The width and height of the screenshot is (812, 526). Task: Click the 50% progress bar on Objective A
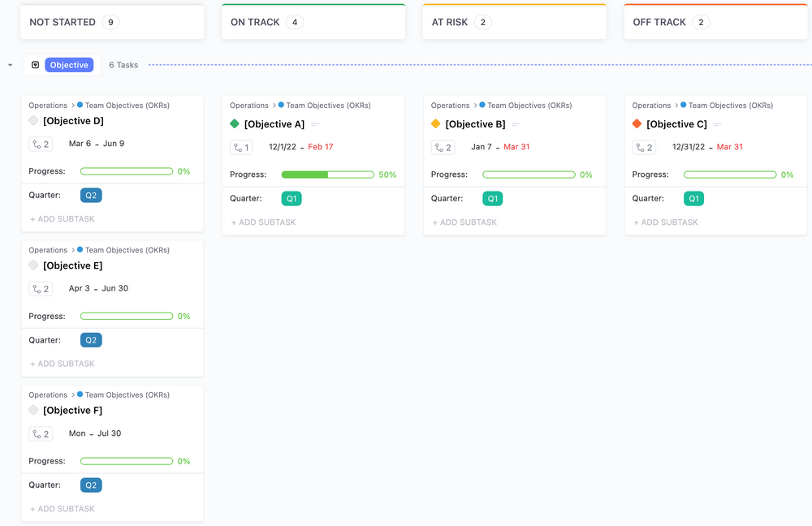coord(327,175)
